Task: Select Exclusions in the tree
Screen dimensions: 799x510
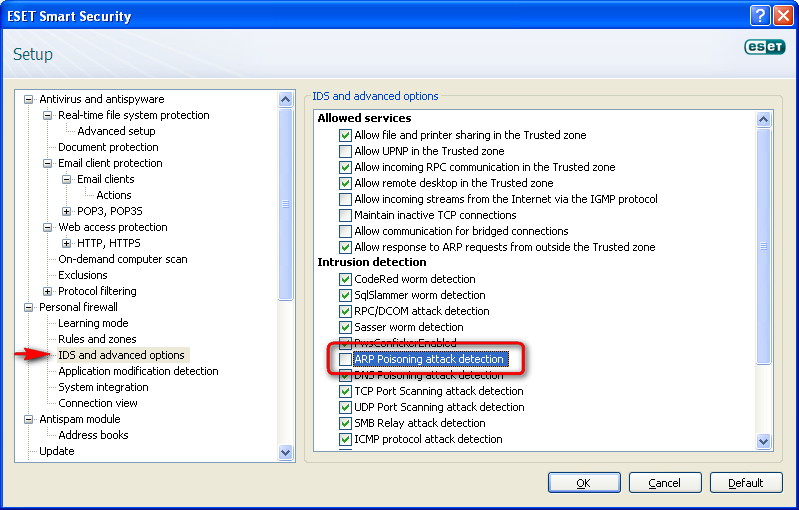Action: pos(83,275)
